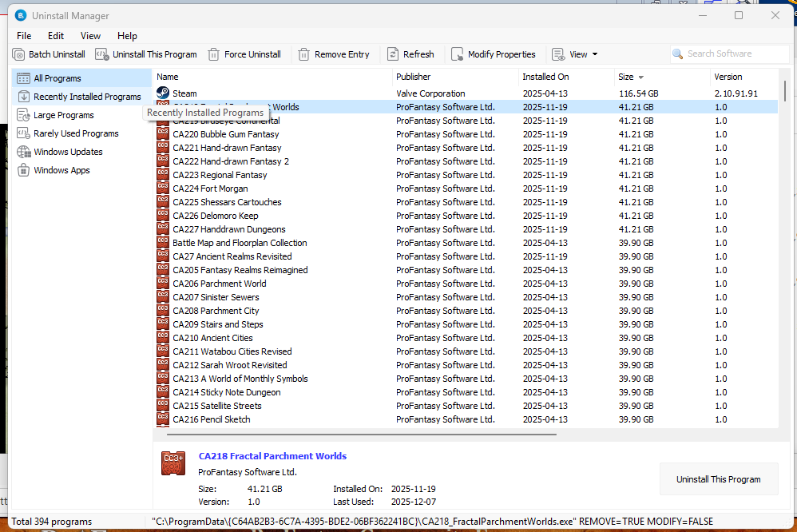Select the Steam program icon

[163, 93]
